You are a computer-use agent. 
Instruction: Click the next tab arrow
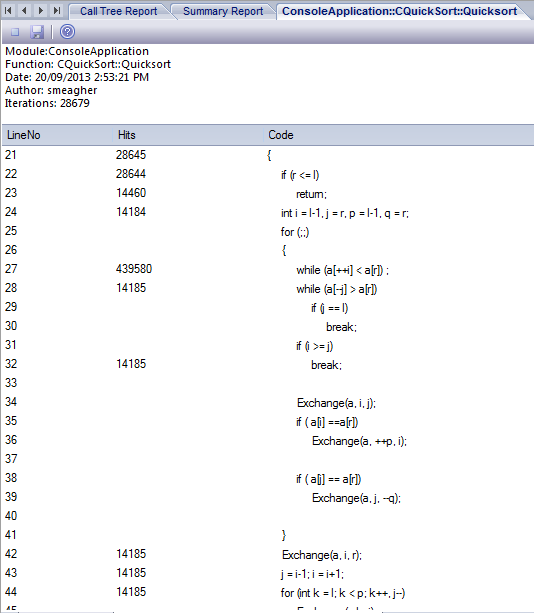(41, 10)
